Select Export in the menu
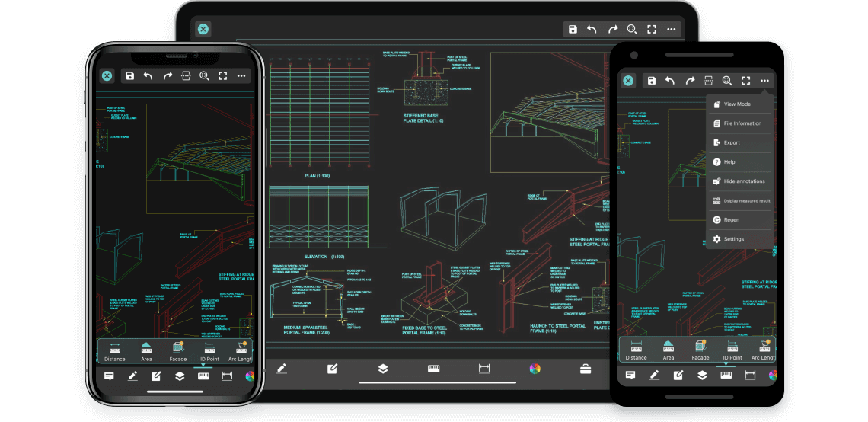The image size is (868, 422). [x=739, y=143]
